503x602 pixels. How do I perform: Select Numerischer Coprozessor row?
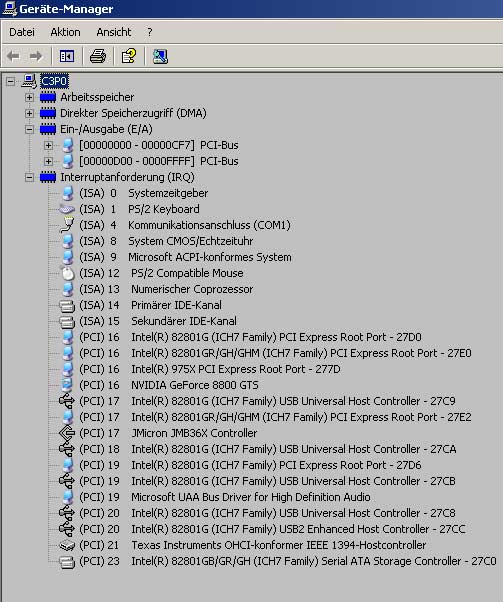166,289
